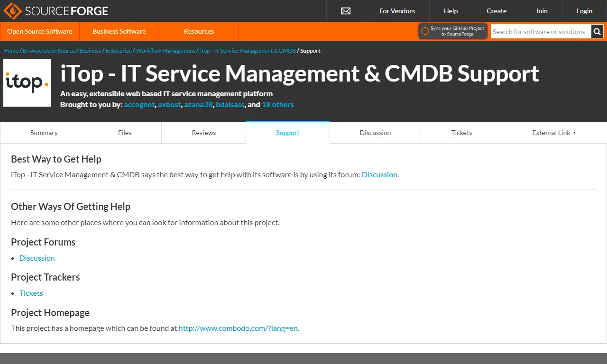Go to Home breadcrumb
The image size is (607, 364).
[11, 51]
